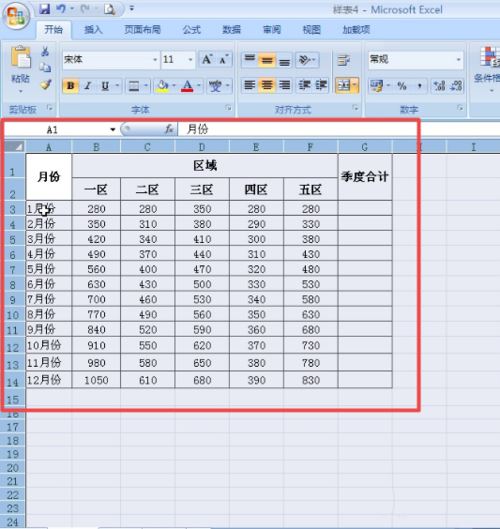Open the Name Box dropdown arrow
Image resolution: width=500 pixels, height=529 pixels.
[x=113, y=130]
